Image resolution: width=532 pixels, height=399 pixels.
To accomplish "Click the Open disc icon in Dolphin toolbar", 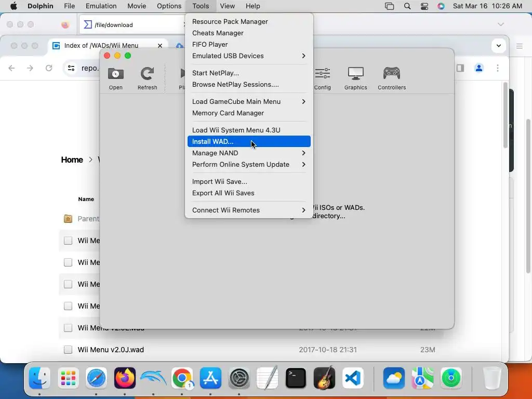I will pos(116,74).
